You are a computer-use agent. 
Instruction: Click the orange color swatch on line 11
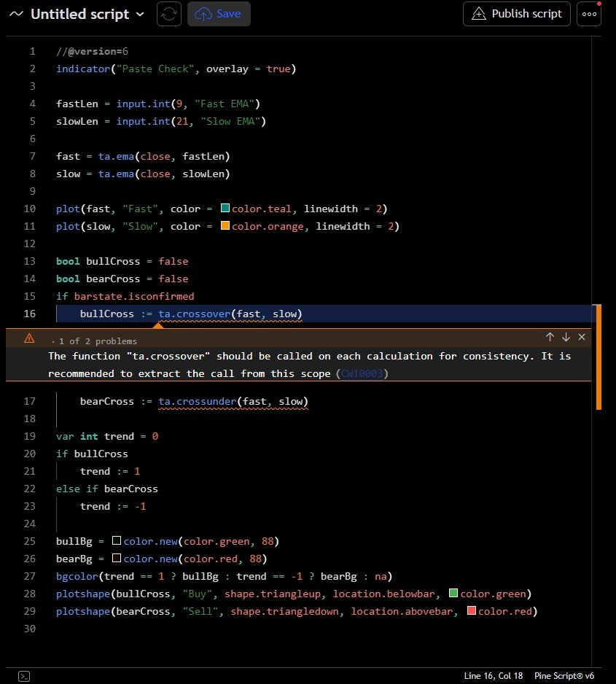(x=225, y=225)
